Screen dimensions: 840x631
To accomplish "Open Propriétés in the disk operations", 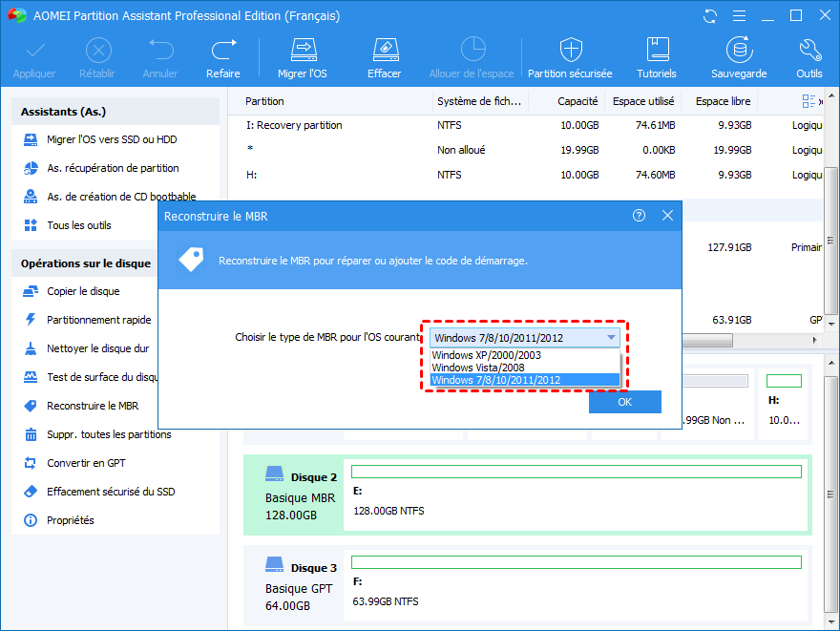I will point(70,520).
